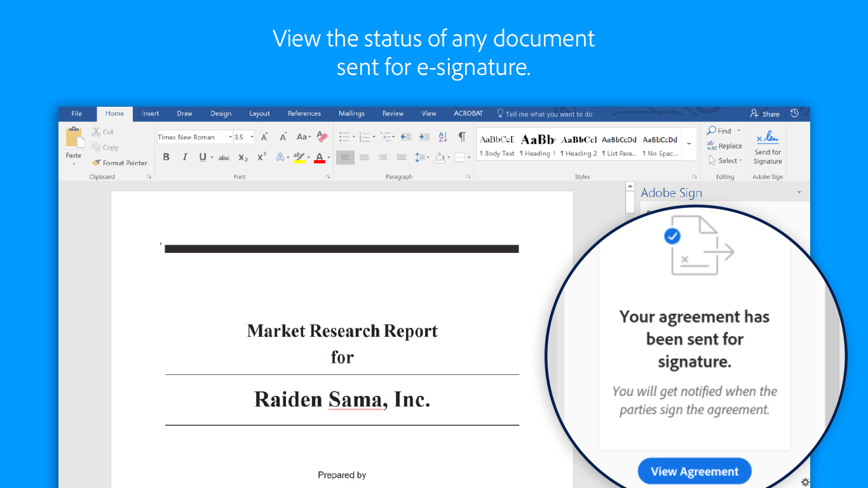Toggle underline formatting

click(x=203, y=157)
